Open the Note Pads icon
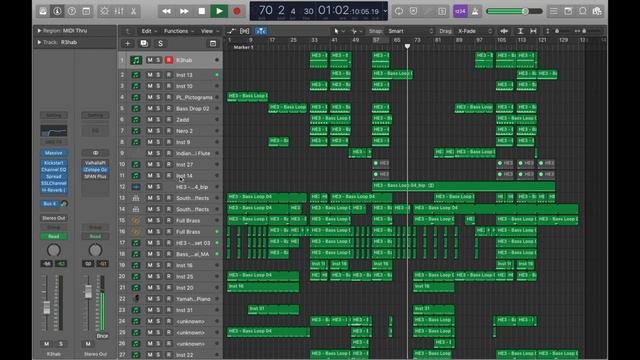This screenshot has height=360, width=640. (568, 11)
